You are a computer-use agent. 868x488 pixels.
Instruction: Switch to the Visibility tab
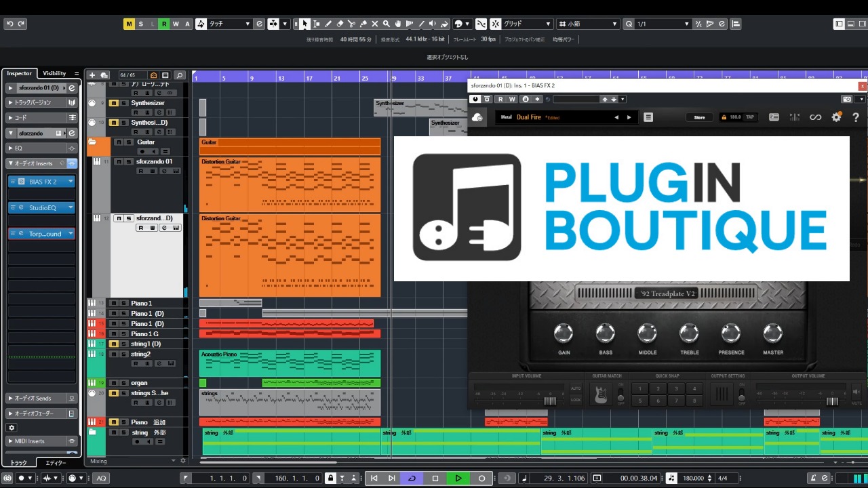pos(54,73)
